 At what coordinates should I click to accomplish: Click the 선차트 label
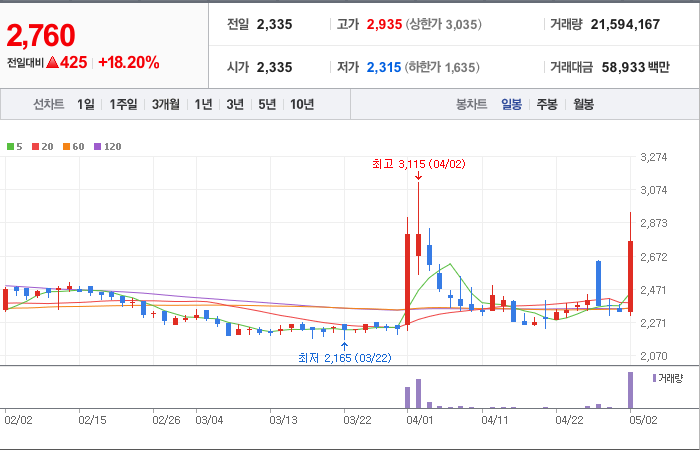click(48, 104)
